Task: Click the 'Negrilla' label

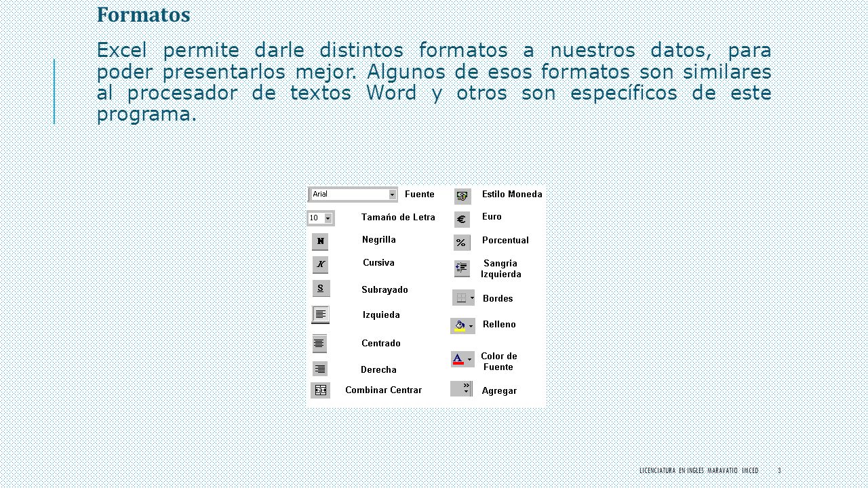Action: [379, 239]
